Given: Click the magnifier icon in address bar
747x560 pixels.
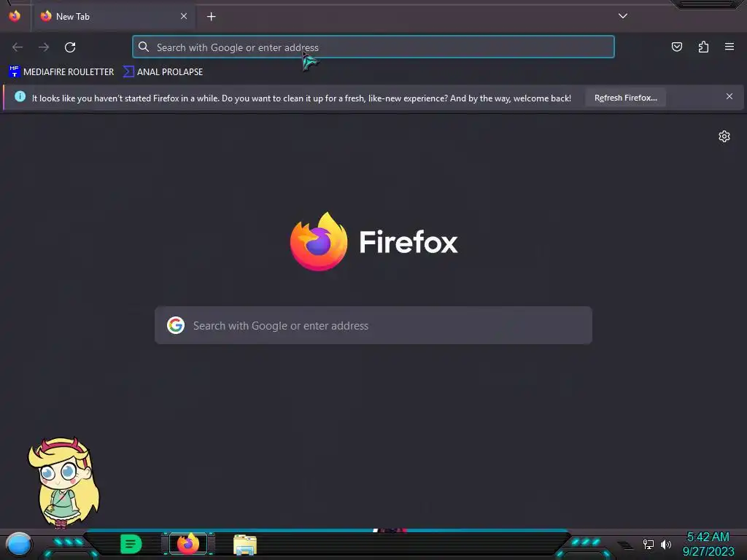Looking at the screenshot, I should pyautogui.click(x=144, y=47).
